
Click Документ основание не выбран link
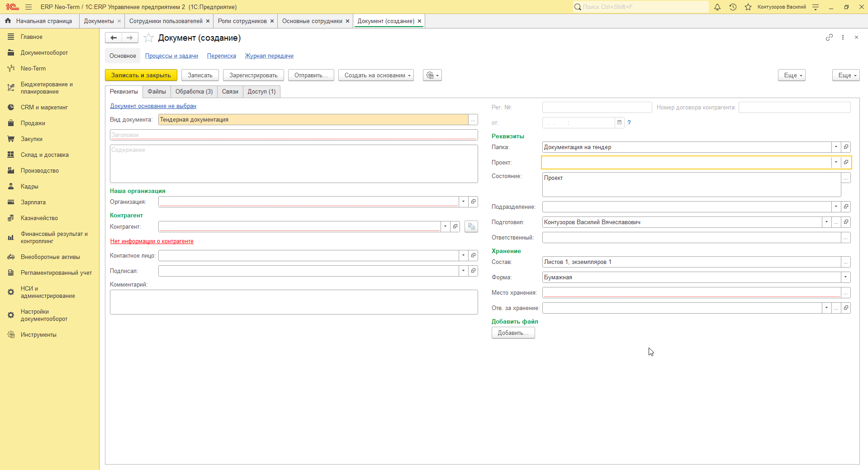tap(153, 106)
